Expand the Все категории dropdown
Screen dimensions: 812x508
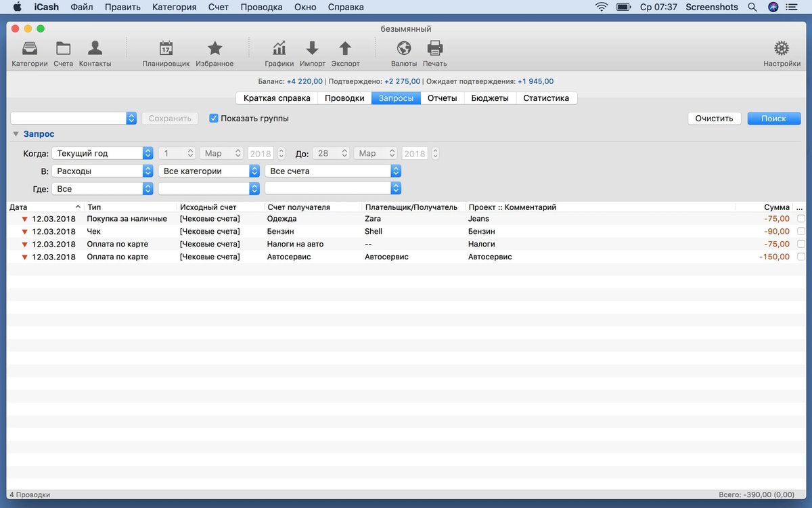(x=208, y=171)
